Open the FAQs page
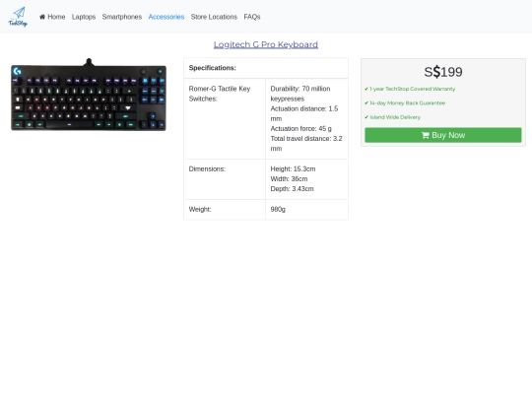This screenshot has width=532, height=399. 252,17
